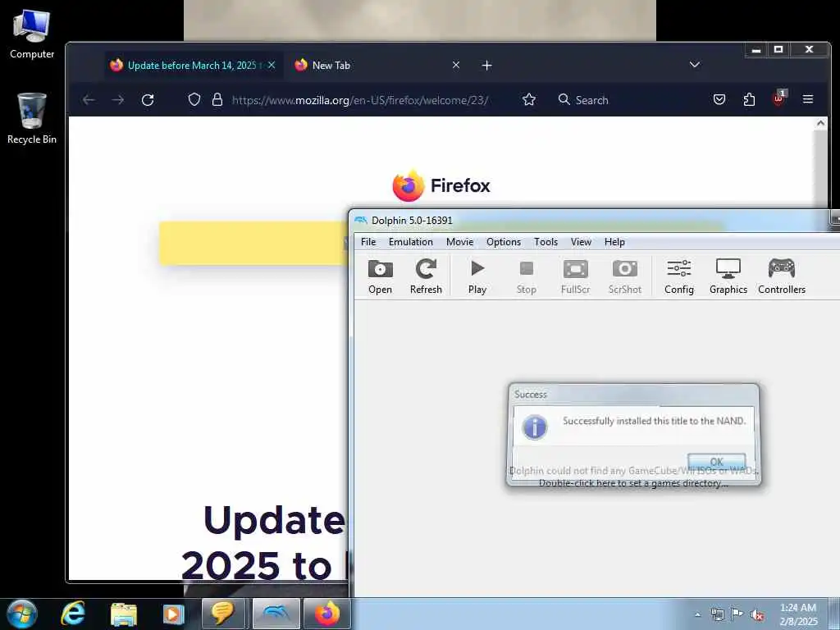Click the Firefox page scrollbar up arrow

coord(820,123)
